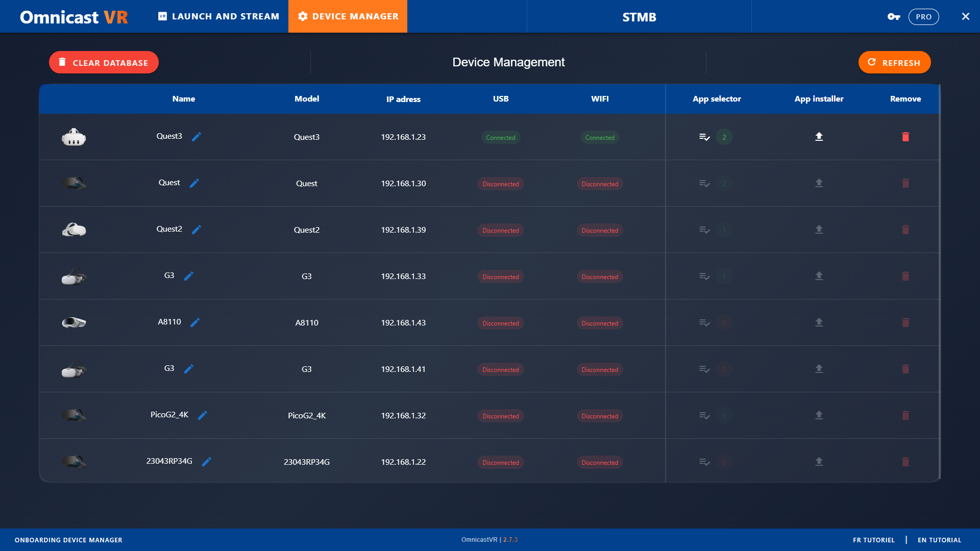The image size is (980, 551).
Task: Remove Quest2 using trash icon
Action: tap(905, 230)
